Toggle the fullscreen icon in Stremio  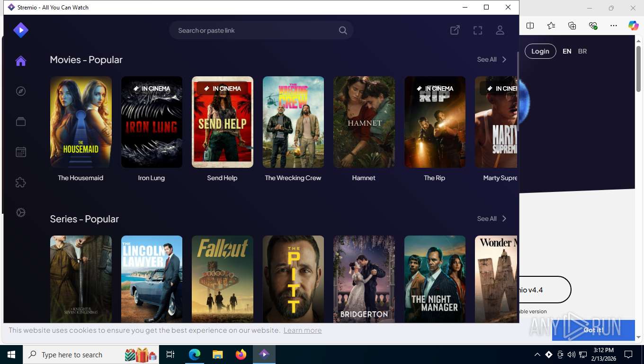pos(478,30)
